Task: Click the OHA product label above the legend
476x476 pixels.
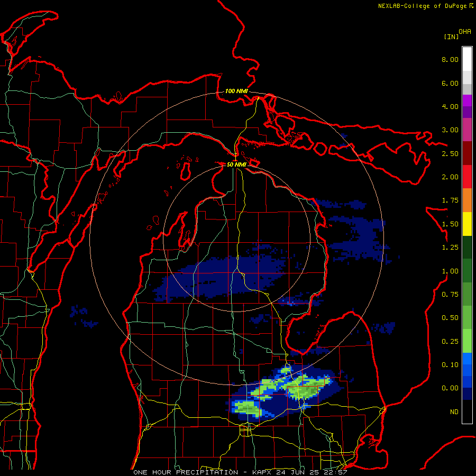Action: tap(465, 31)
